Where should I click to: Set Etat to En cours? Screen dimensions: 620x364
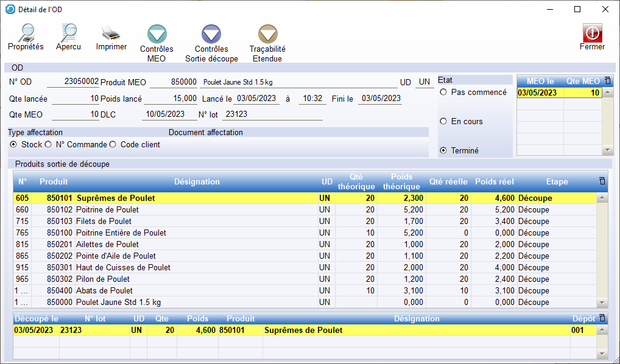click(x=443, y=121)
